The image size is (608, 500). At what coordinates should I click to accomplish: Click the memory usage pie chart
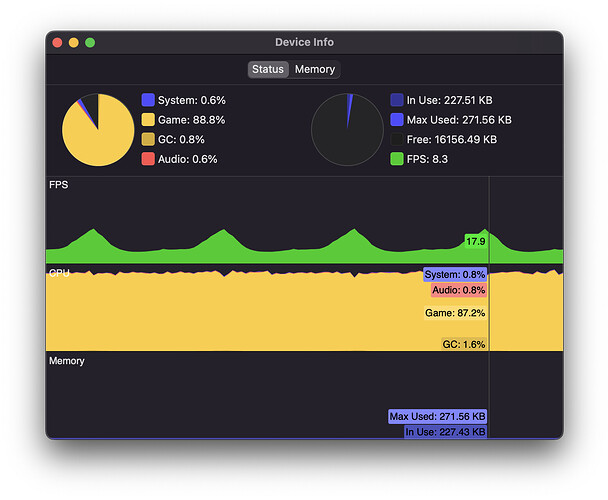[x=347, y=130]
